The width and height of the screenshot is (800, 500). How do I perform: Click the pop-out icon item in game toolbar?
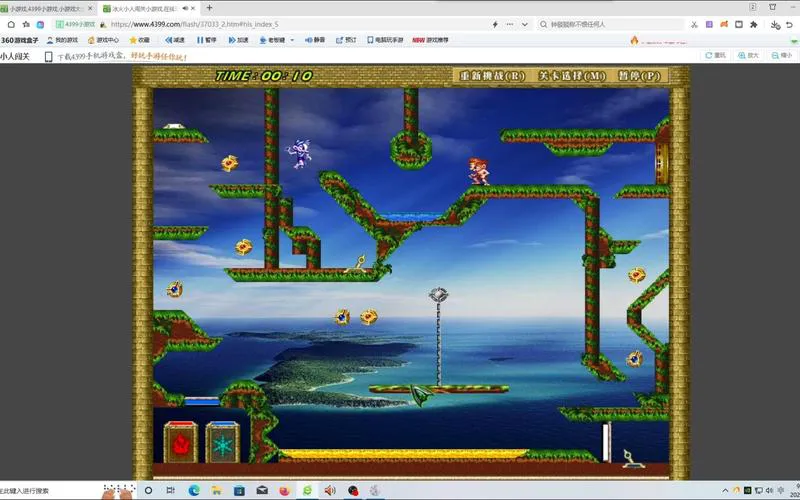pos(346,40)
